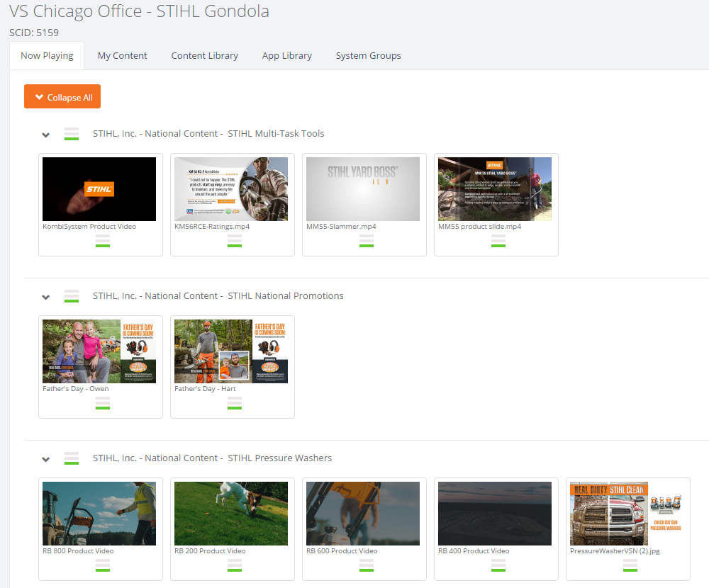Open the My Content tab
709x588 pixels.
coord(123,55)
